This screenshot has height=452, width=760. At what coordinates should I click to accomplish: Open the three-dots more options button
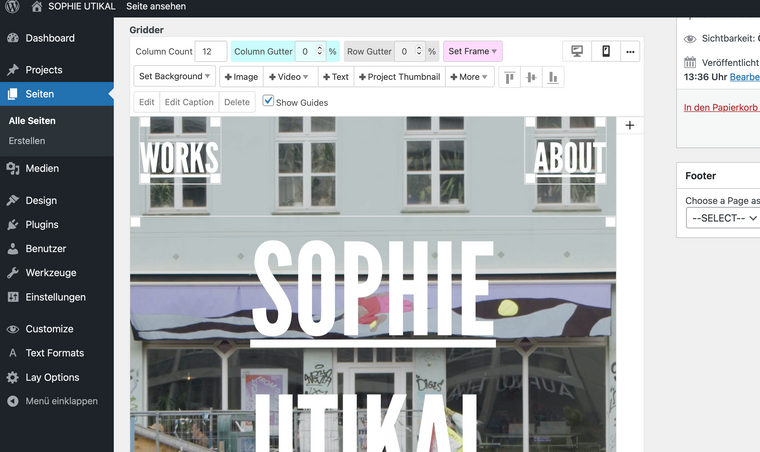(x=631, y=51)
